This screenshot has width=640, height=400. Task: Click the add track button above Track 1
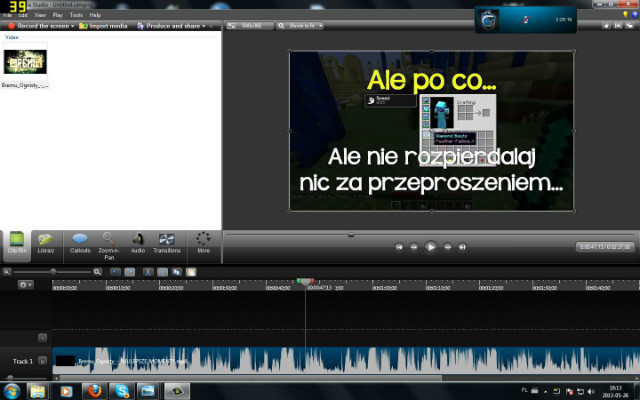42,338
